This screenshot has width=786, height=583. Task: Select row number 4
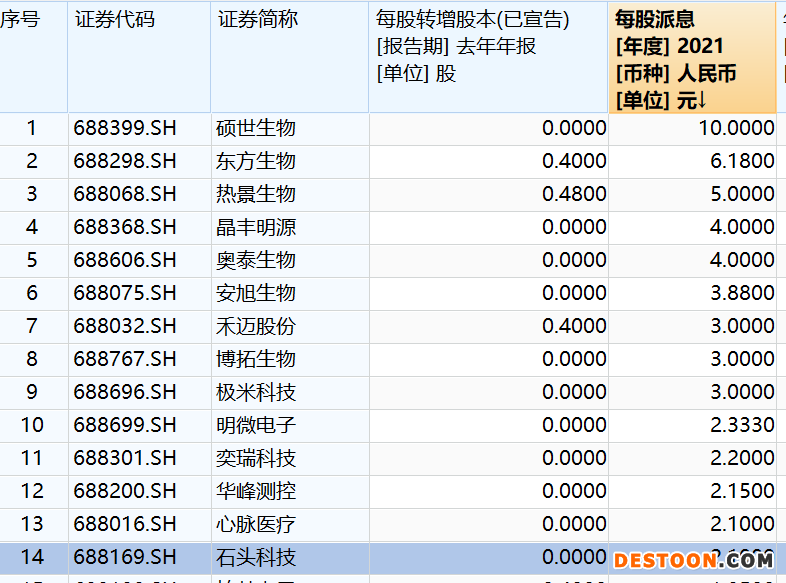tap(32, 227)
